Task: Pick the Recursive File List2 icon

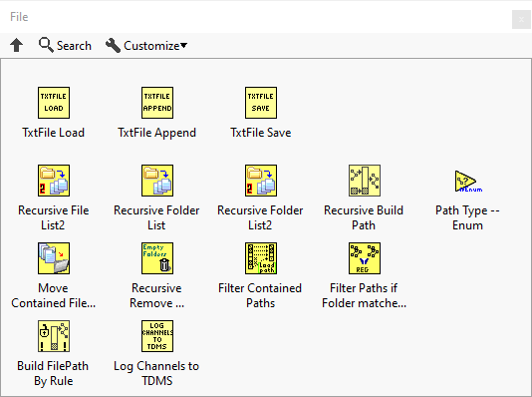Action: tap(54, 181)
